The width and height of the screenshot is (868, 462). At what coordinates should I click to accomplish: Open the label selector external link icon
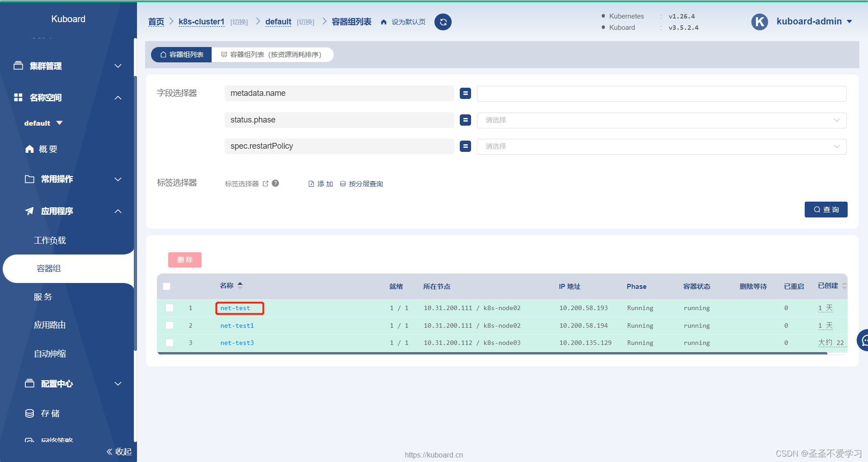click(x=266, y=184)
